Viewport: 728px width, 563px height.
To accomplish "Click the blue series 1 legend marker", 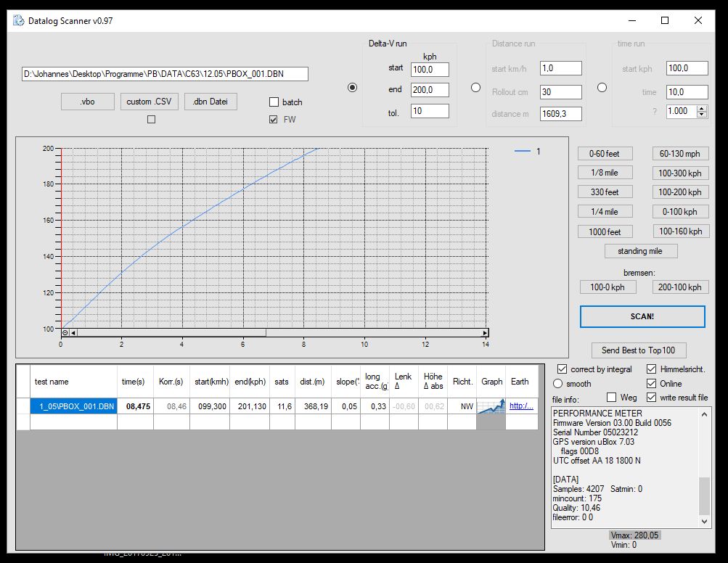I will tap(523, 152).
